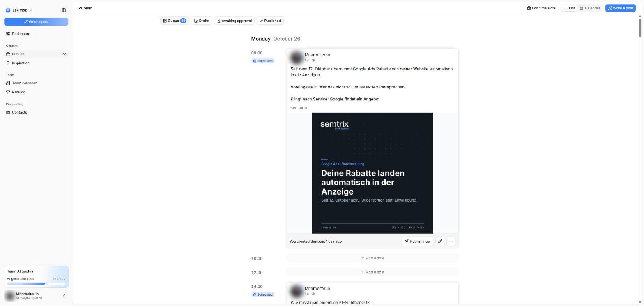Click the AI-generated posts quota progress bar
Viewport: 644px width, 306px height.
pyautogui.click(x=36, y=284)
